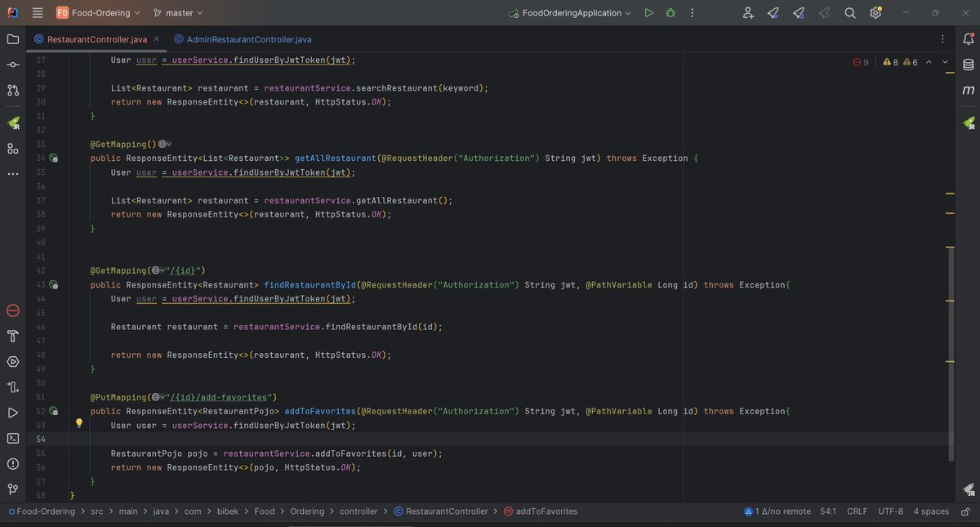Click the gutter endpoint icon on line 43
Image resolution: width=980 pixels, height=527 pixels.
point(53,285)
